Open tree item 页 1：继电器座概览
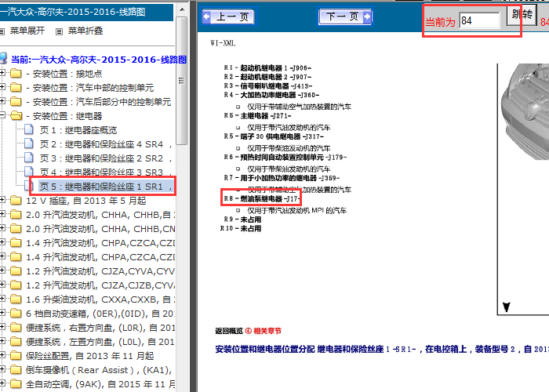The width and height of the screenshot is (549, 392). [x=78, y=130]
